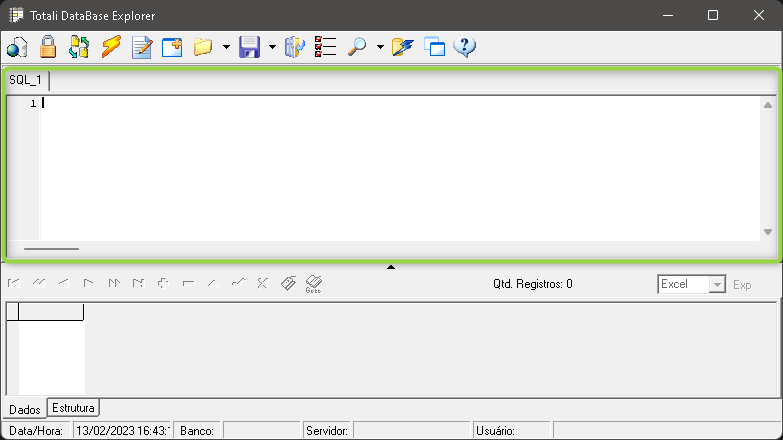This screenshot has height=440, width=783.
Task: Click the editor's horizontal scrollbar thumb
Action: [51, 249]
